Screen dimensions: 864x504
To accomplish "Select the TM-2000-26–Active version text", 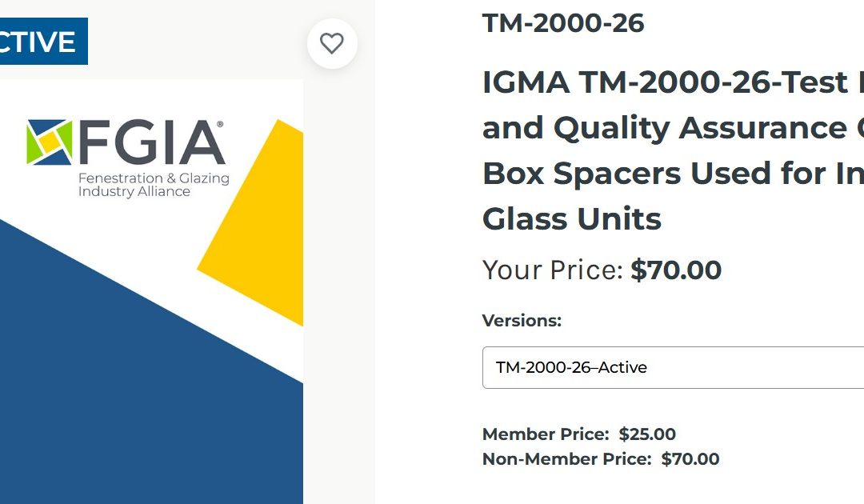I will [x=571, y=367].
